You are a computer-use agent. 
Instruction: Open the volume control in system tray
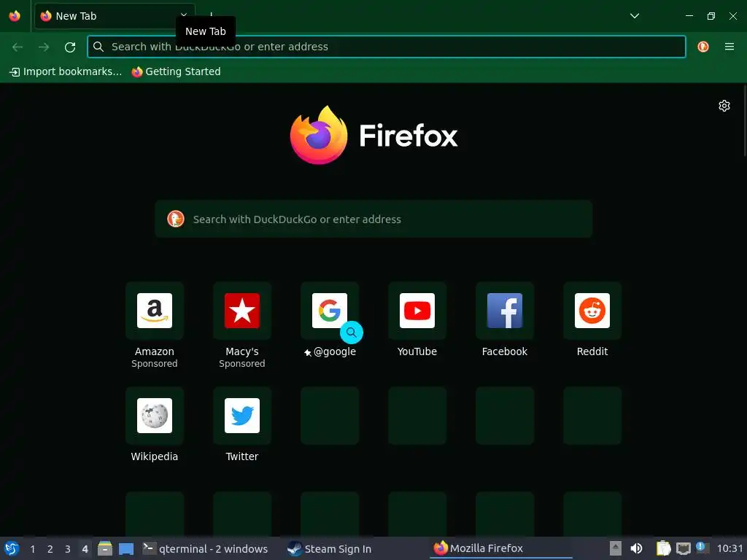point(636,548)
